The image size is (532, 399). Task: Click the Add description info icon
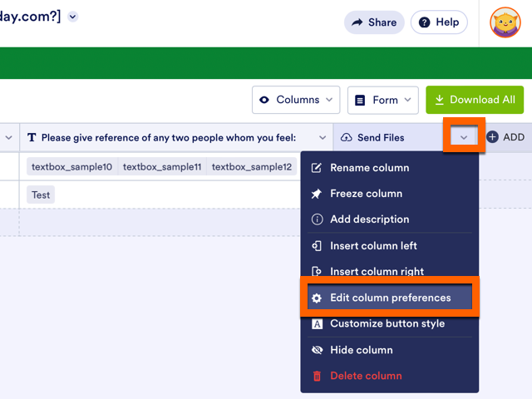point(317,219)
